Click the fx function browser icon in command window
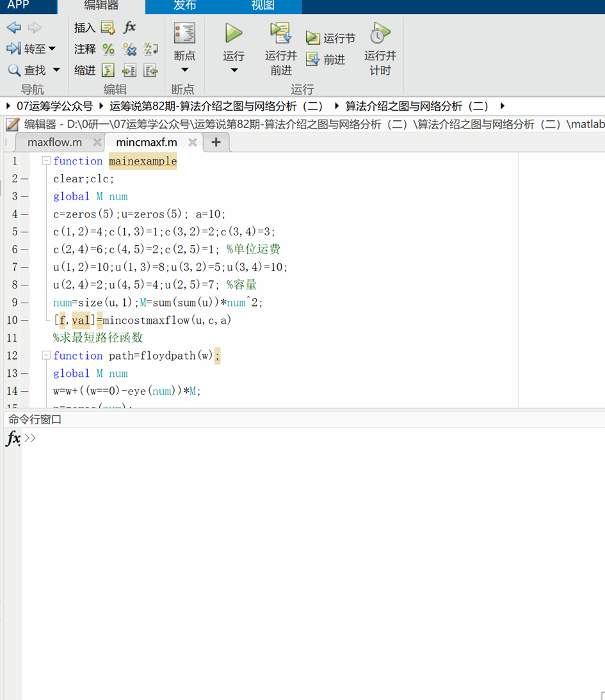 (13, 438)
